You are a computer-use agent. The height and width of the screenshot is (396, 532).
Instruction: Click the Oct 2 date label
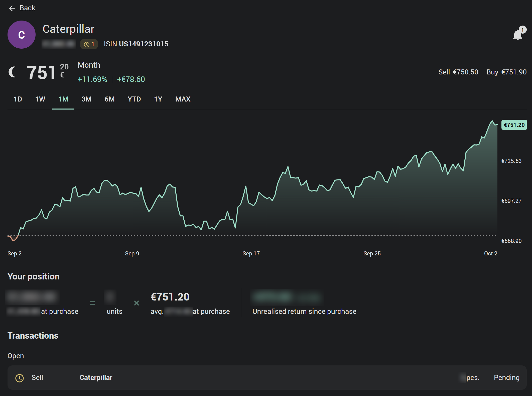pos(491,254)
